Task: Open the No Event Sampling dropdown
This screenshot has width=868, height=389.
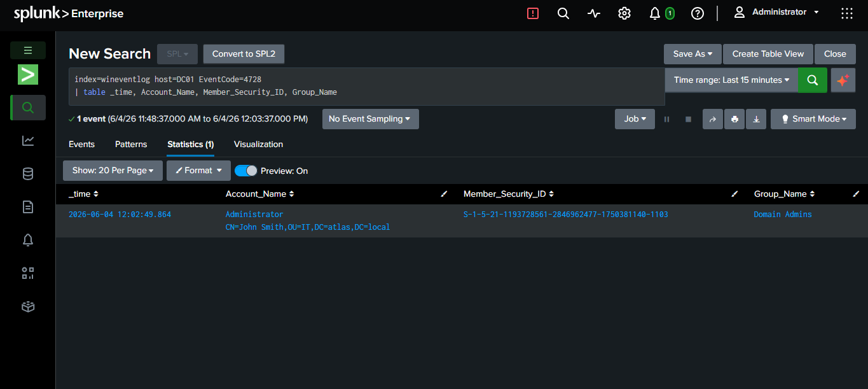Action: [370, 119]
